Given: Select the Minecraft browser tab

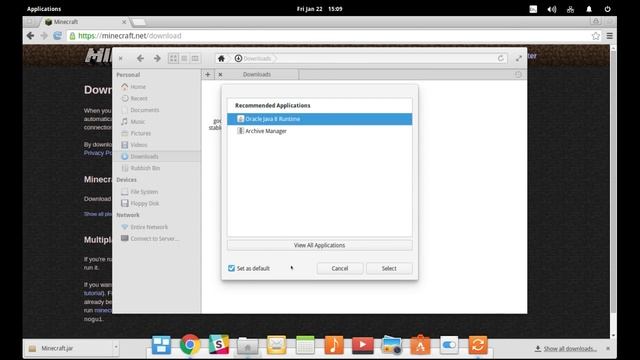Looking at the screenshot, I should (84, 22).
